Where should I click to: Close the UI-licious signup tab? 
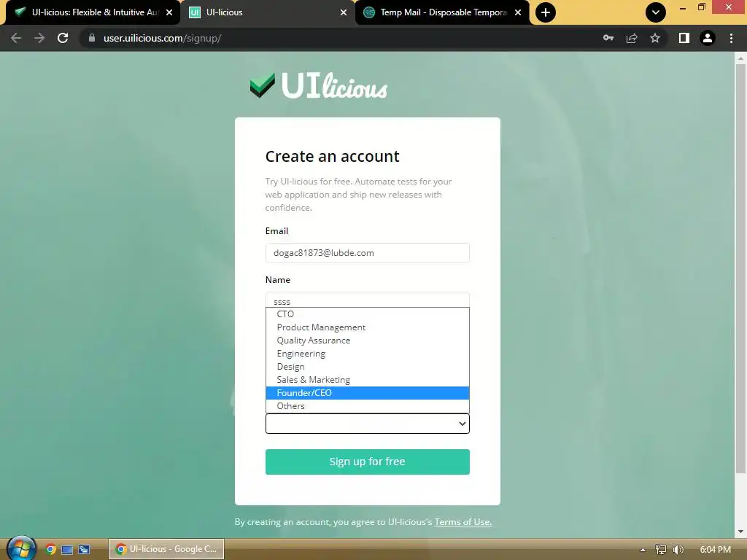(x=344, y=12)
